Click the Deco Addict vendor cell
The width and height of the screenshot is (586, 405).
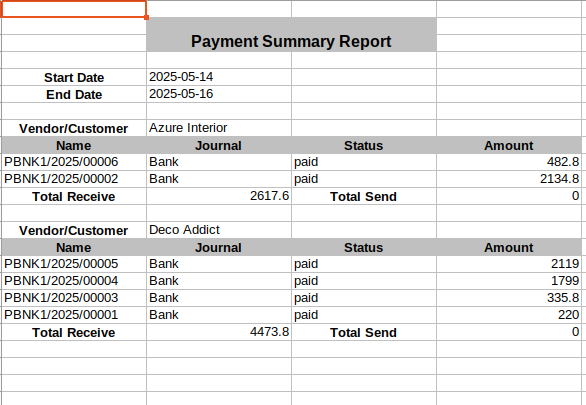[219, 230]
